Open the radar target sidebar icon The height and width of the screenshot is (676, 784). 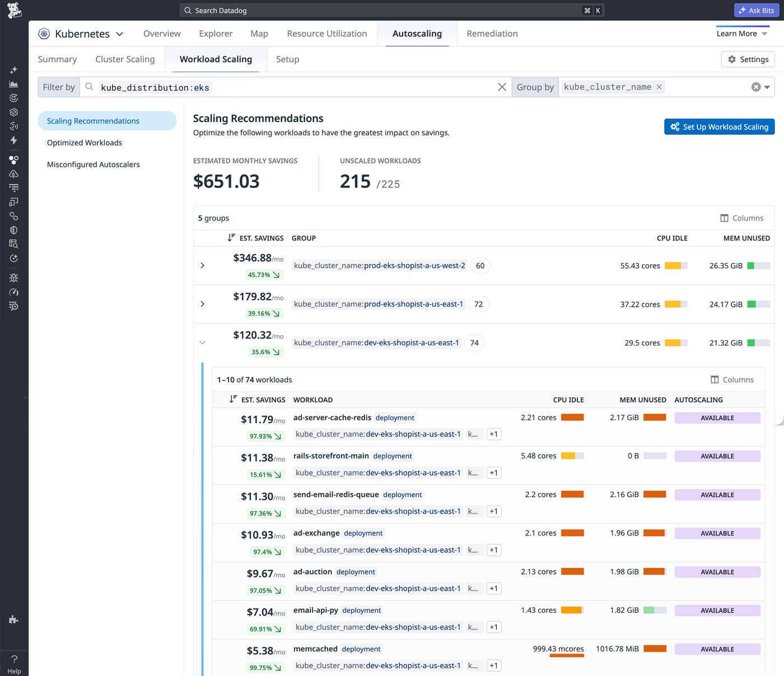click(14, 98)
